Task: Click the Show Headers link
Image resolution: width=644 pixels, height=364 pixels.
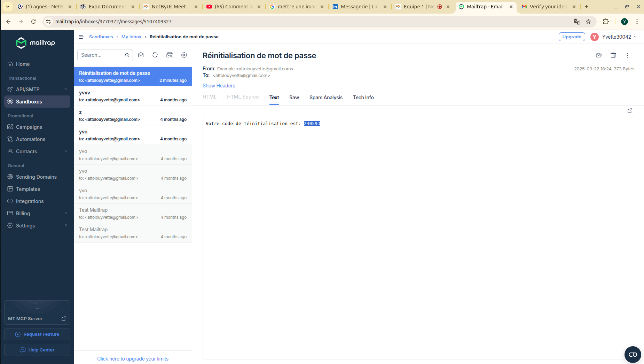Action: tap(219, 86)
